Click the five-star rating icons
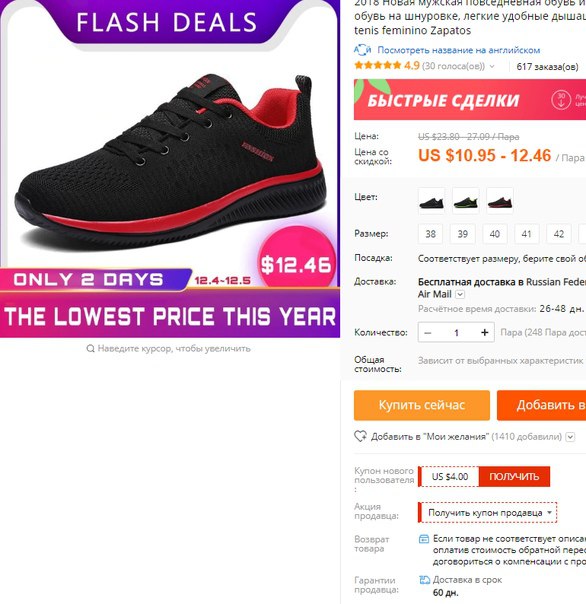 click(378, 65)
